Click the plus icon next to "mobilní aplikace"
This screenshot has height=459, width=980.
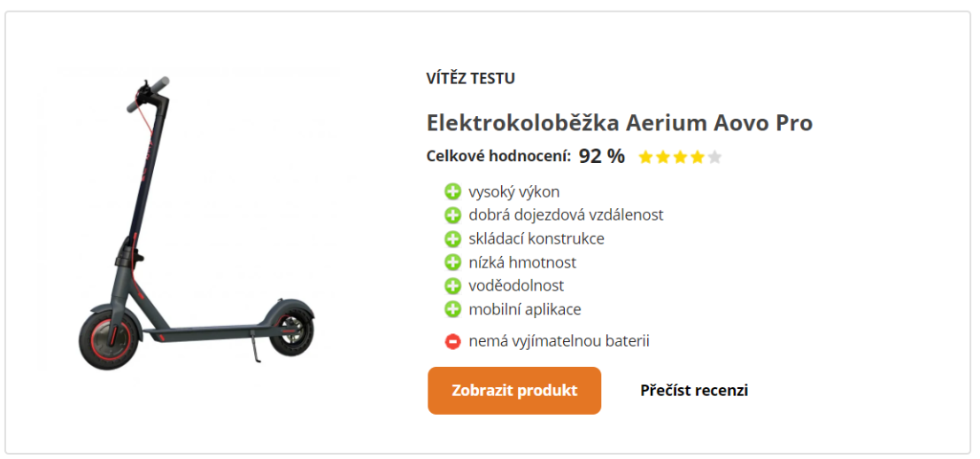pyautogui.click(x=453, y=309)
